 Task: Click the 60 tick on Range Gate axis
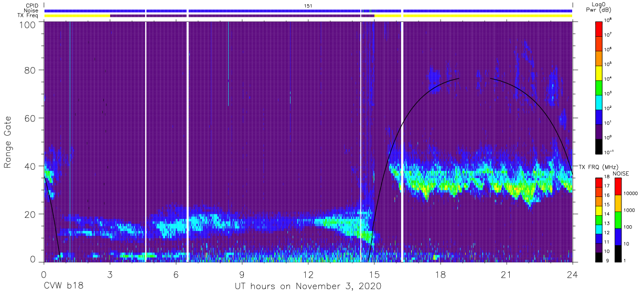30,118
